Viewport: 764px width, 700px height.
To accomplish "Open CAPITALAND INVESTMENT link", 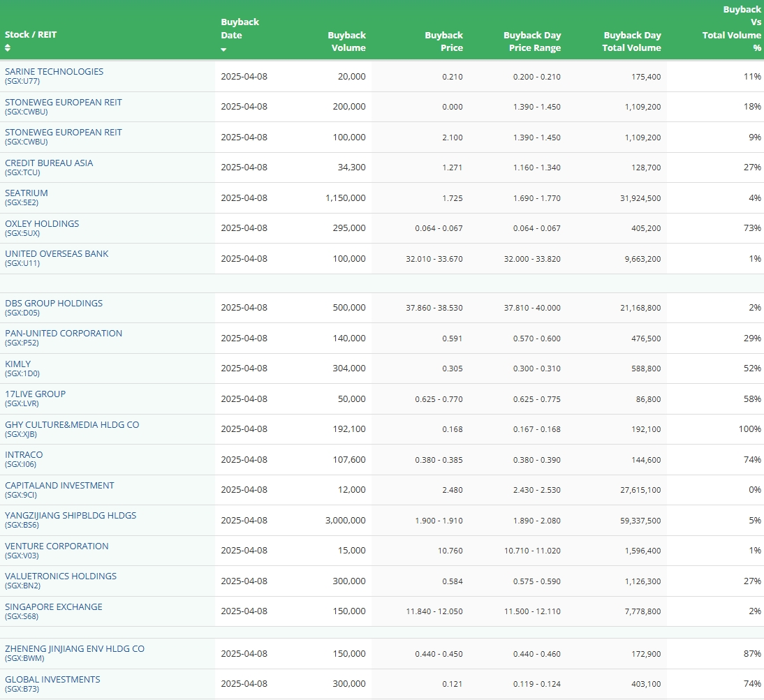I will pyautogui.click(x=59, y=485).
